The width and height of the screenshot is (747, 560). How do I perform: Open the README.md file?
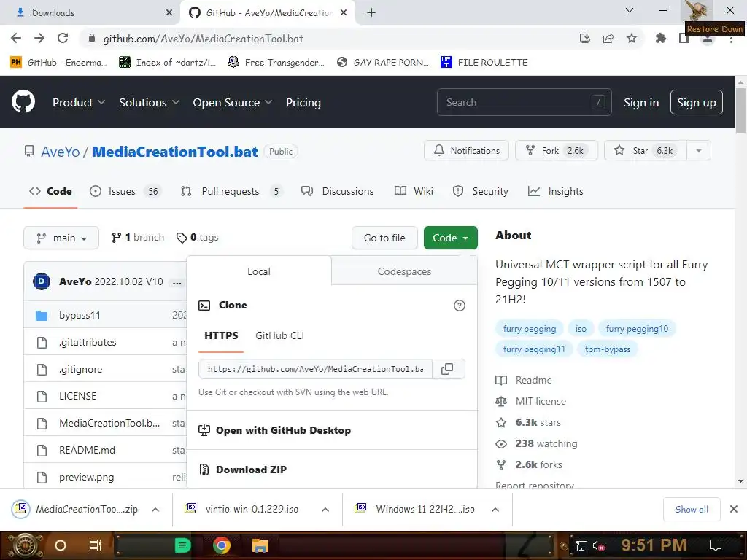(88, 450)
